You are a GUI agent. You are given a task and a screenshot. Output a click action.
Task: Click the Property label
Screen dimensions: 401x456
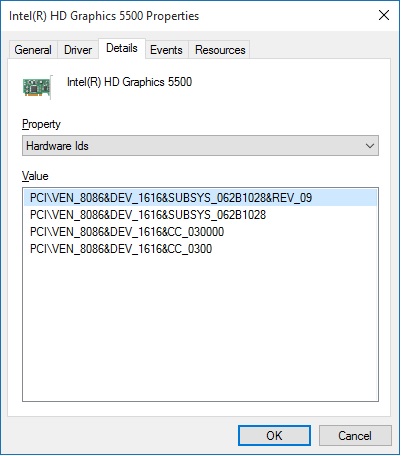point(41,124)
